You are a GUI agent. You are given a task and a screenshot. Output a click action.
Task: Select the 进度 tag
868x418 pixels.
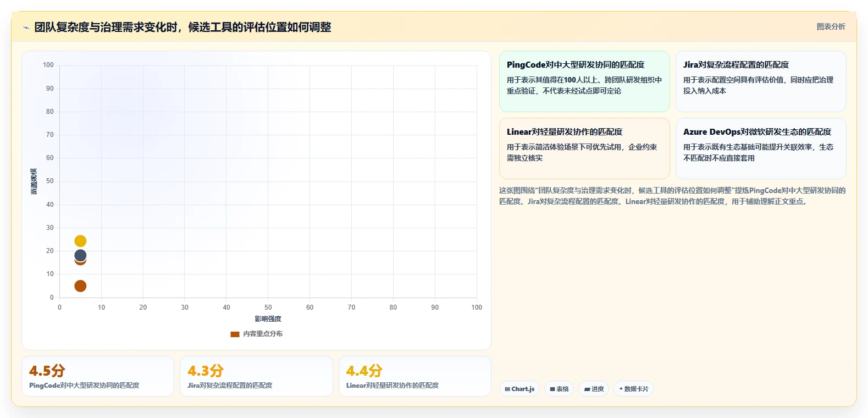(x=594, y=389)
